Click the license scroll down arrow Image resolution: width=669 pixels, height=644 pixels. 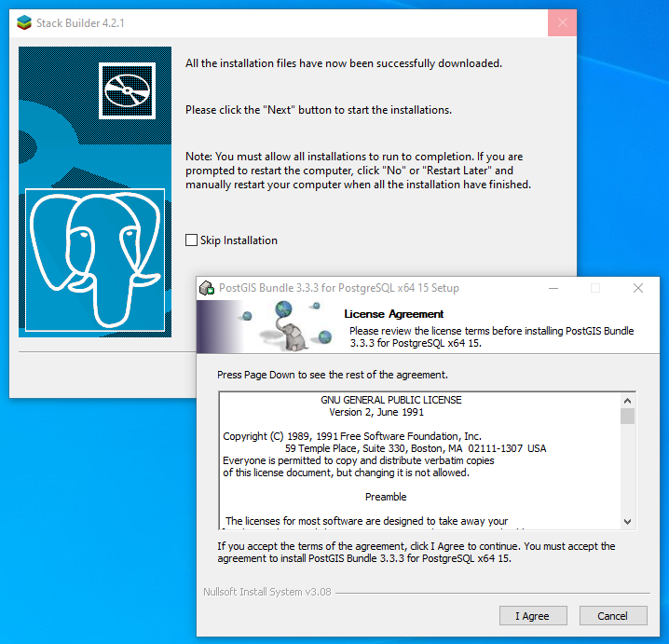[x=627, y=522]
